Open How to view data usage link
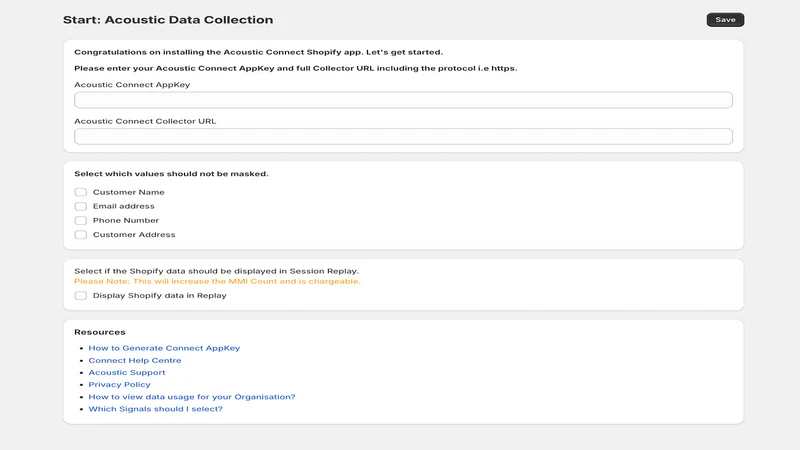This screenshot has height=450, width=800. (x=192, y=397)
